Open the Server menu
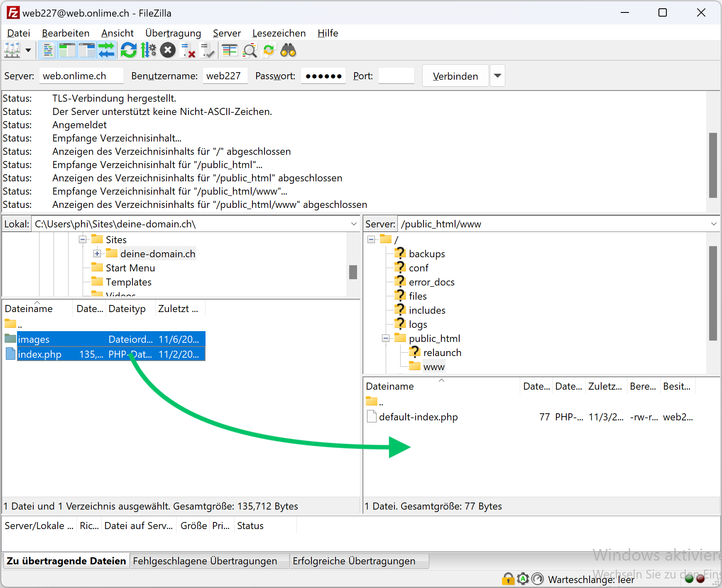Screen dimensions: 722x588 (227, 33)
